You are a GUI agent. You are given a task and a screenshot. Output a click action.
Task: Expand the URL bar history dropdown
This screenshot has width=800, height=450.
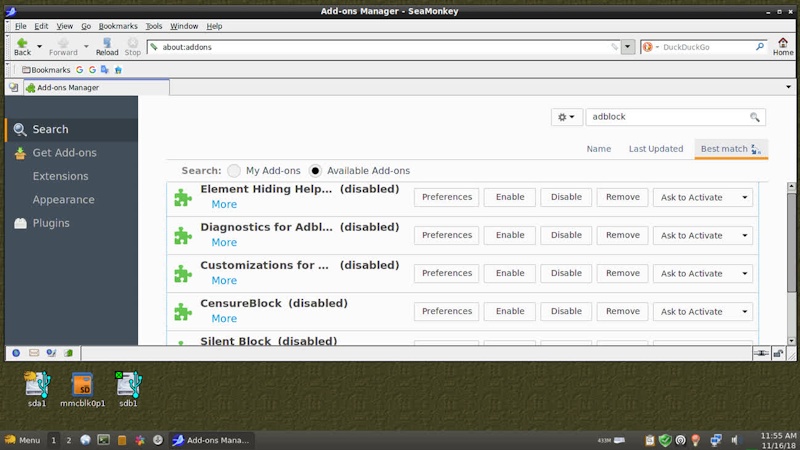[628, 47]
